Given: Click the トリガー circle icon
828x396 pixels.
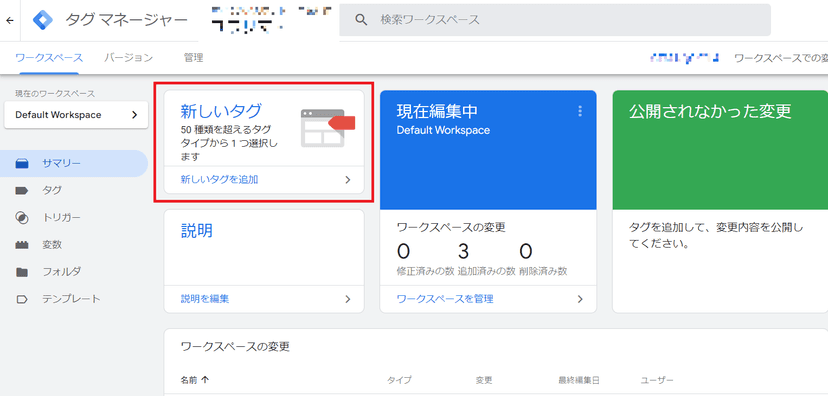Looking at the screenshot, I should 22,218.
